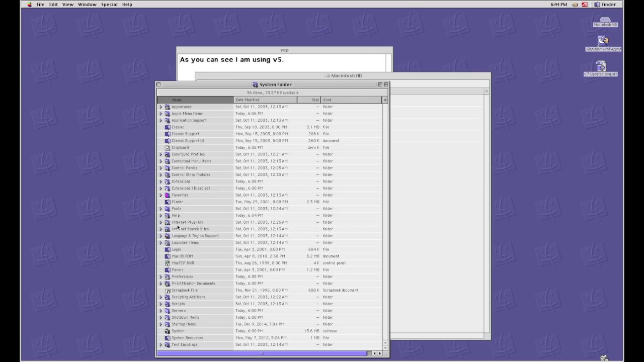
Task: Select the Mac OS ROM icon
Action: (x=168, y=256)
